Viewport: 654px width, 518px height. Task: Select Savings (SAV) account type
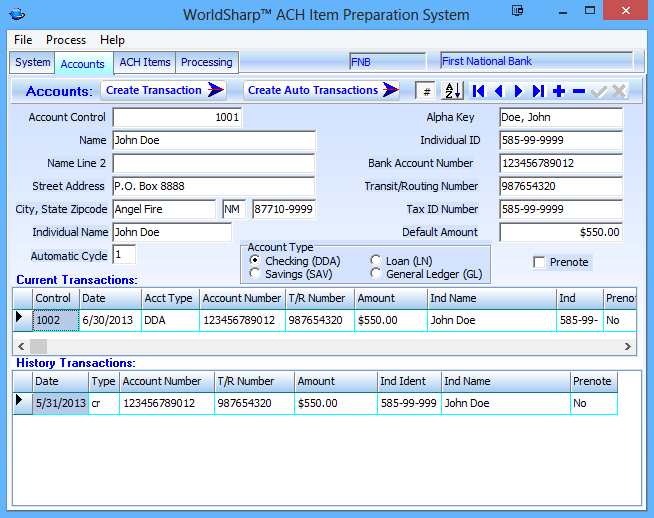(x=255, y=273)
